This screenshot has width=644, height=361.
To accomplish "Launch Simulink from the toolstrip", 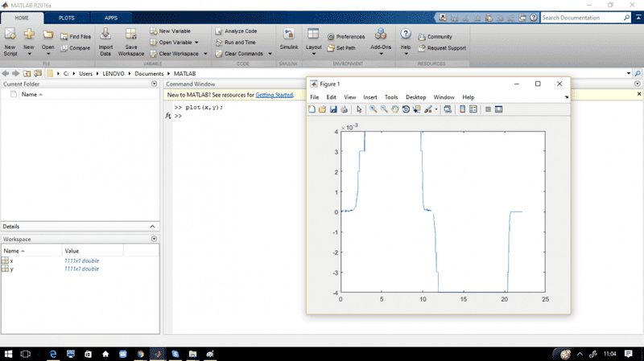I will (288, 34).
